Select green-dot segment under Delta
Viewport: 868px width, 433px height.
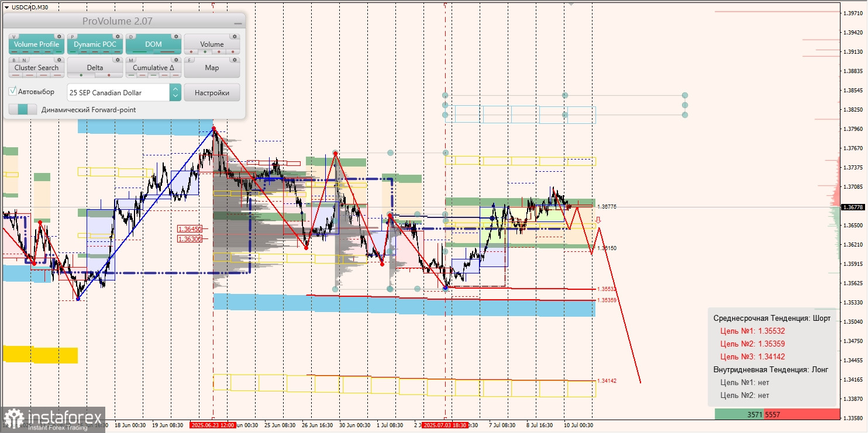[x=81, y=75]
